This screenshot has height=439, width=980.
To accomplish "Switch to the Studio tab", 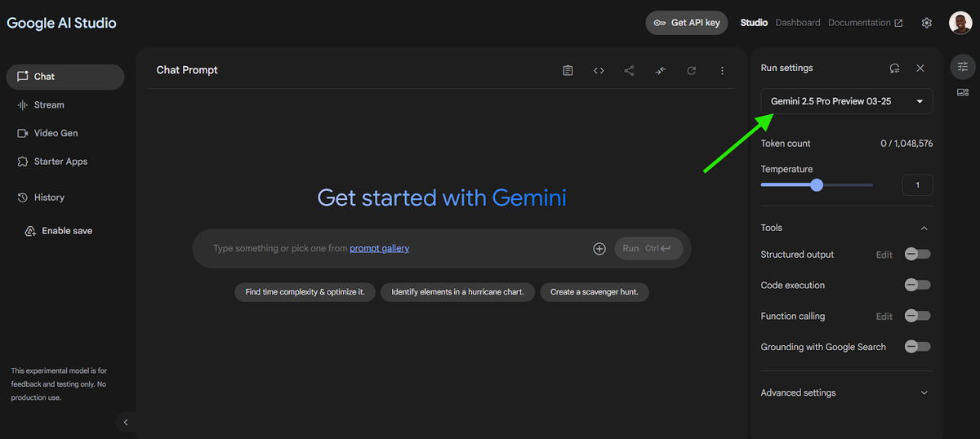I will pos(754,23).
